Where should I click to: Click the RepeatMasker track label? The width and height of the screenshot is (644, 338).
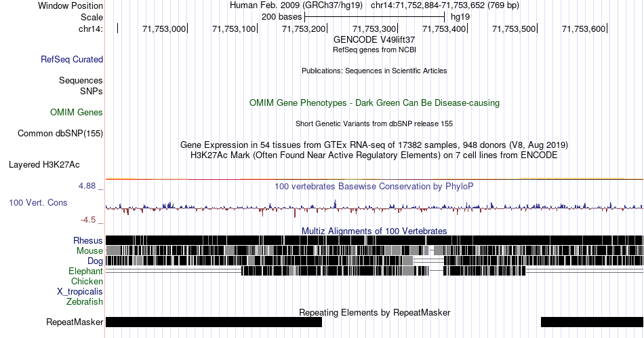(75, 322)
